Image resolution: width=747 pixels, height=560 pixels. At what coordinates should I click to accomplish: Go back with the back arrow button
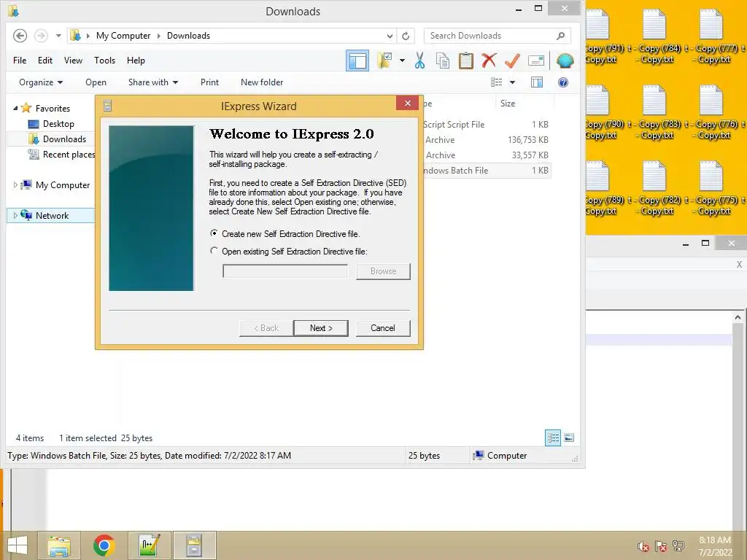[20, 36]
